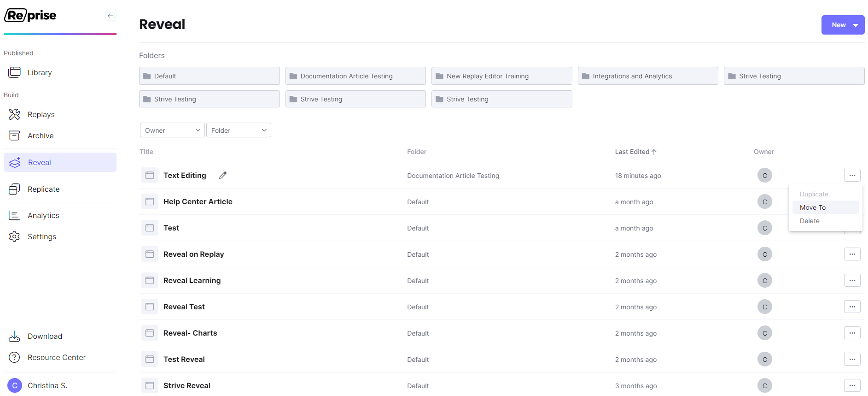Viewport: 868px width, 396px height.
Task: Open more options for Strive Reveal
Action: [x=852, y=385]
